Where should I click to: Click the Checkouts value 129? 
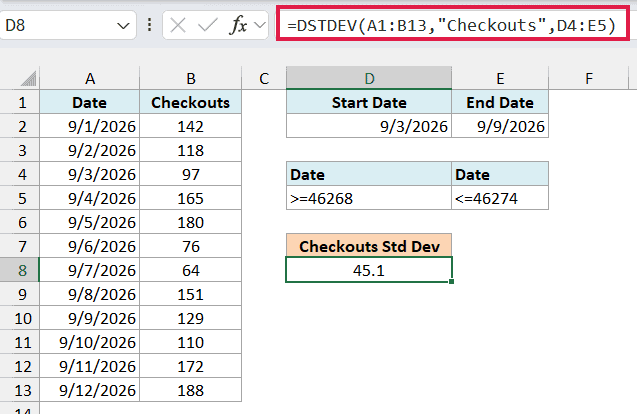pyautogui.click(x=191, y=318)
